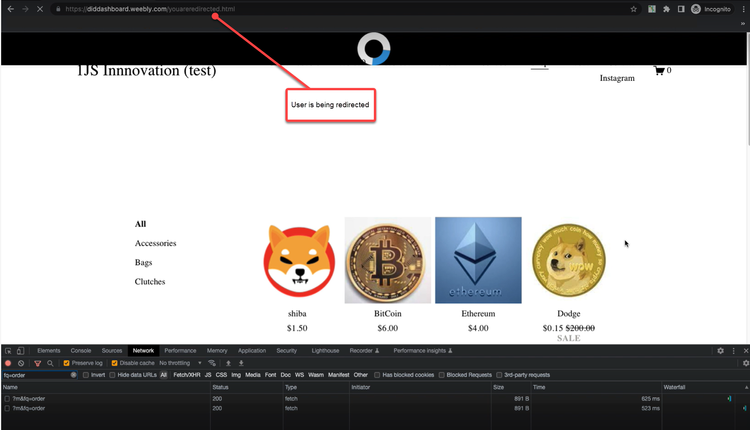Viewport: 750px width, 430px height.
Task: Clear the network log
Action: [x=21, y=363]
